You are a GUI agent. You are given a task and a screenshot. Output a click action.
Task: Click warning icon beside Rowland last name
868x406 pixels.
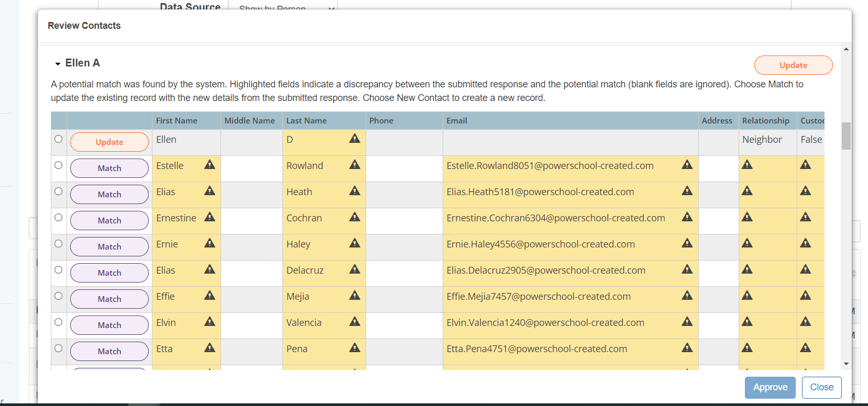pos(355,165)
